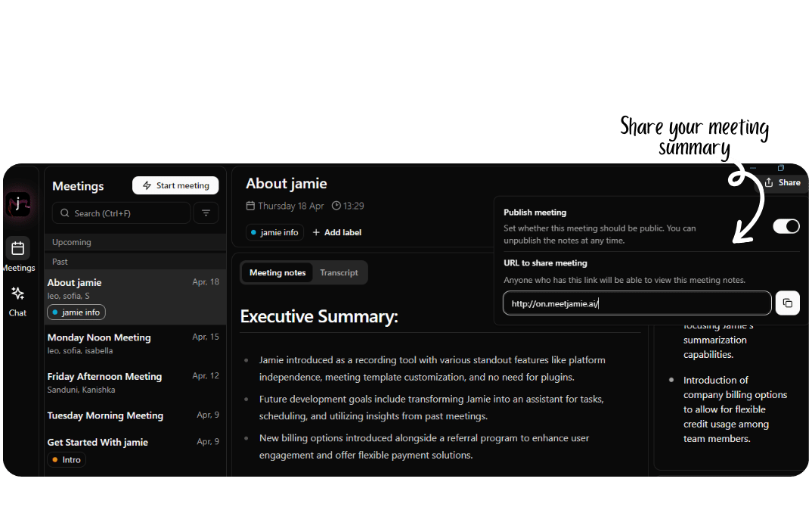This screenshot has width=812, height=516.
Task: Open the jamie app logo
Action: pos(18,204)
